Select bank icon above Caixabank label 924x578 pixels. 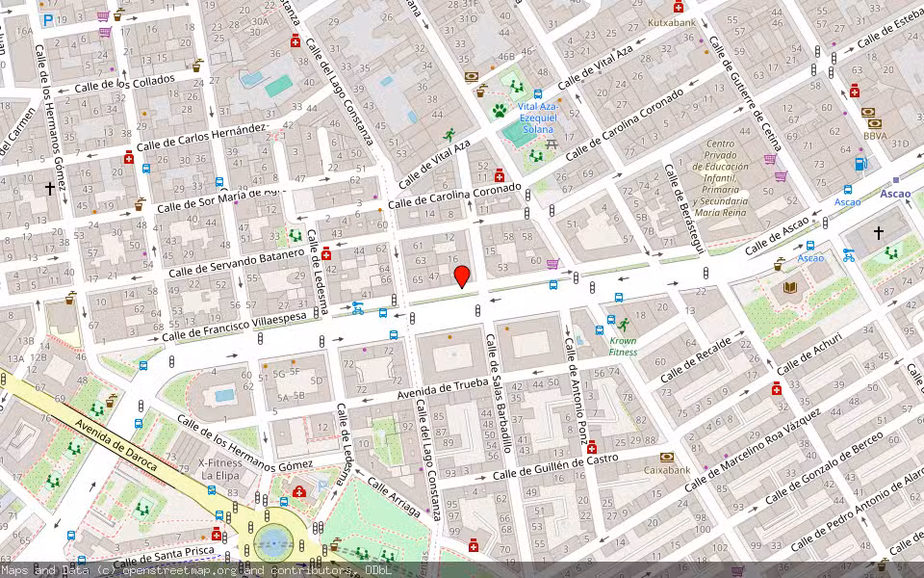(667, 457)
